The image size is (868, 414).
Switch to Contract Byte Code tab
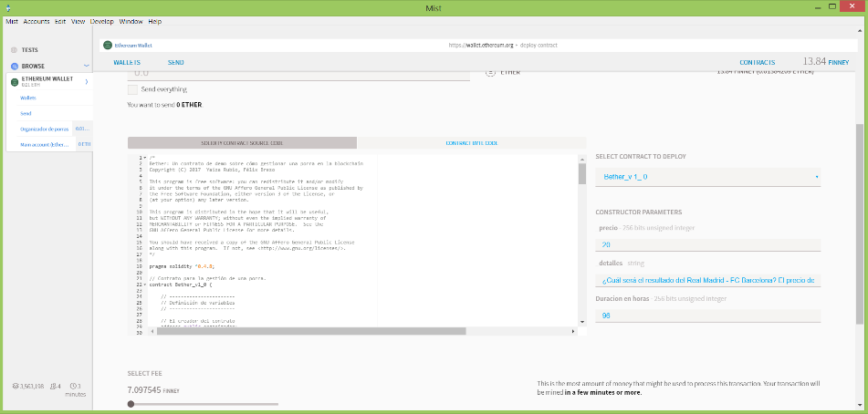(x=472, y=142)
